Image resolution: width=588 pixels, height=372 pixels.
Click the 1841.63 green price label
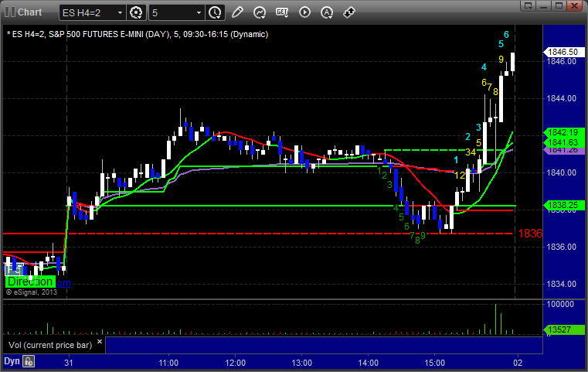[x=564, y=142]
